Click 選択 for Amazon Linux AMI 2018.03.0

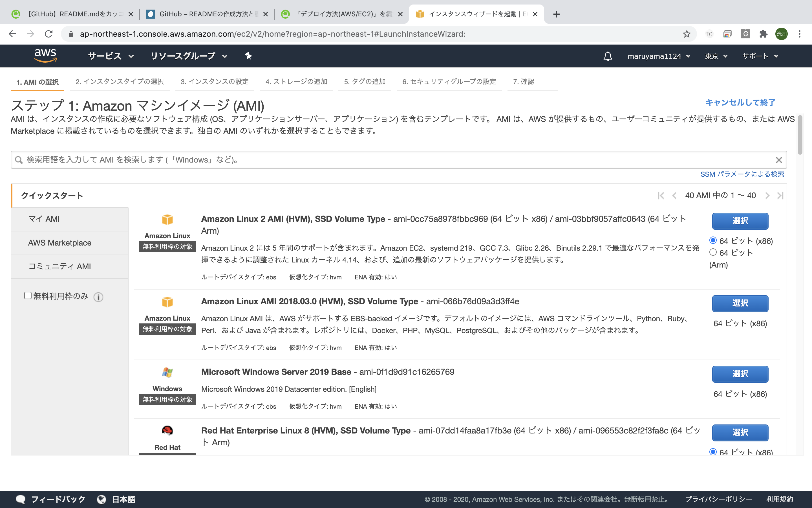tap(740, 303)
